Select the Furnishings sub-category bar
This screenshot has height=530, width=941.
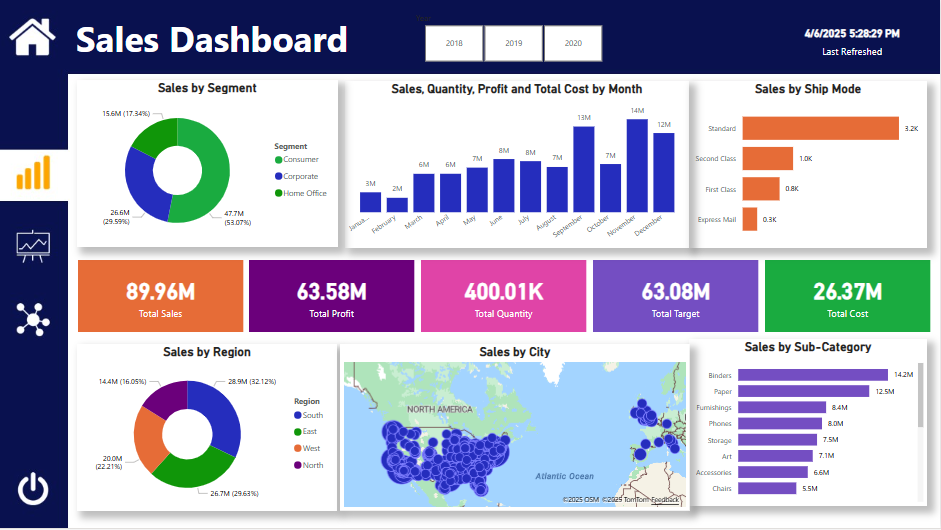[x=782, y=408]
